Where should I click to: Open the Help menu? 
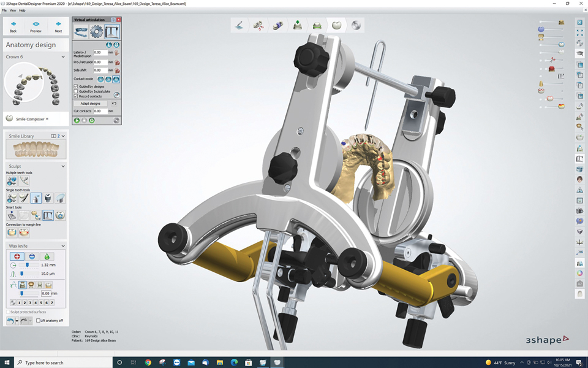(x=23, y=10)
